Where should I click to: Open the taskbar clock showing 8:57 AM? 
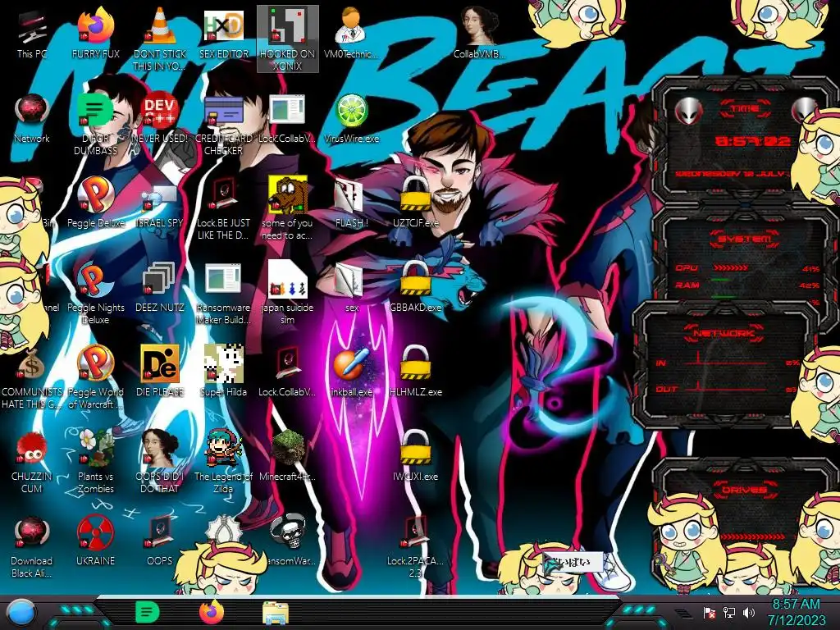pyautogui.click(x=796, y=612)
